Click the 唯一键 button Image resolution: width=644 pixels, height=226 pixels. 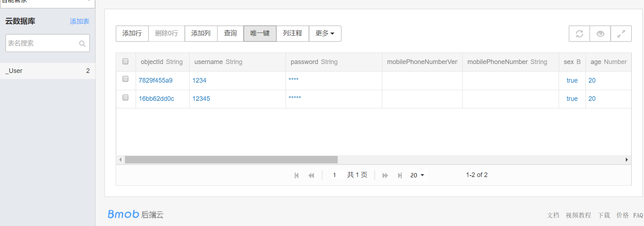pyautogui.click(x=260, y=34)
